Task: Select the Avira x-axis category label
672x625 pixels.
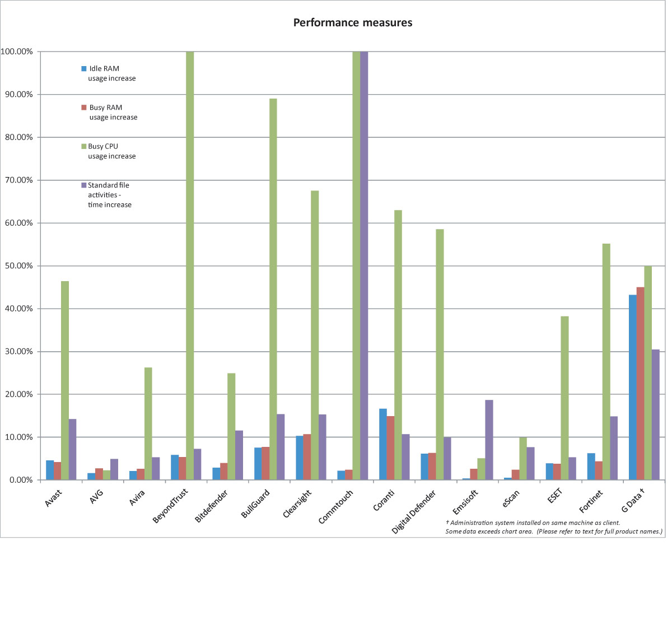Action: pyautogui.click(x=137, y=497)
